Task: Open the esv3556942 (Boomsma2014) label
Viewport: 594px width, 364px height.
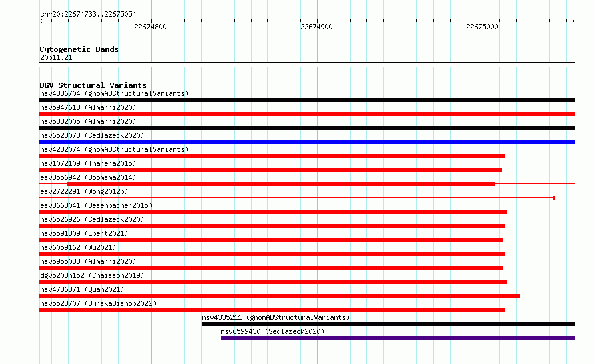Action: 88,177
